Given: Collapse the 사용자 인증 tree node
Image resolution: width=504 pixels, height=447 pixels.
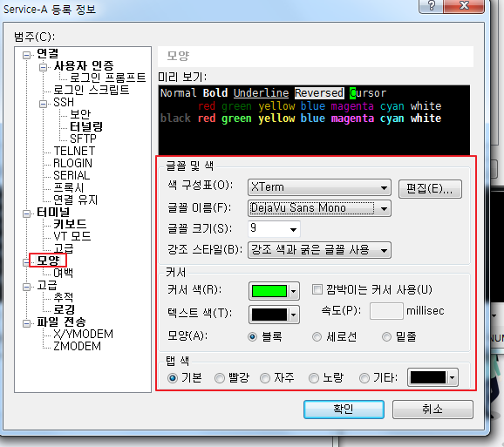Looking at the screenshot, I should [43, 67].
